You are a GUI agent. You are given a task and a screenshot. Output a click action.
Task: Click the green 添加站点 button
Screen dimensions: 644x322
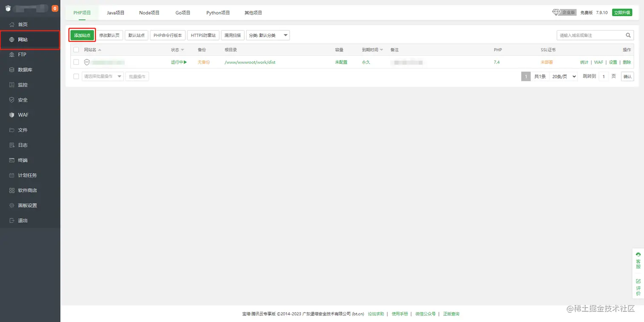(82, 35)
